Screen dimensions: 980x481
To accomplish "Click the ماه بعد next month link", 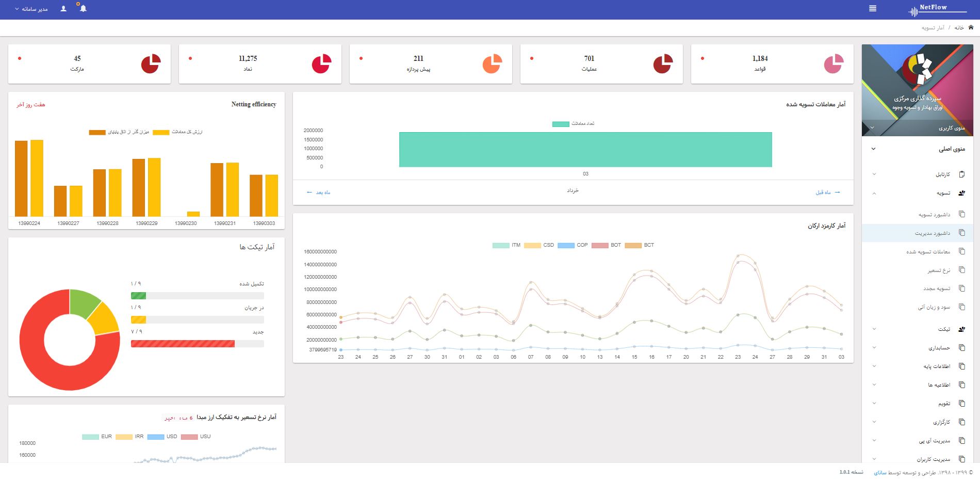I will coord(319,193).
